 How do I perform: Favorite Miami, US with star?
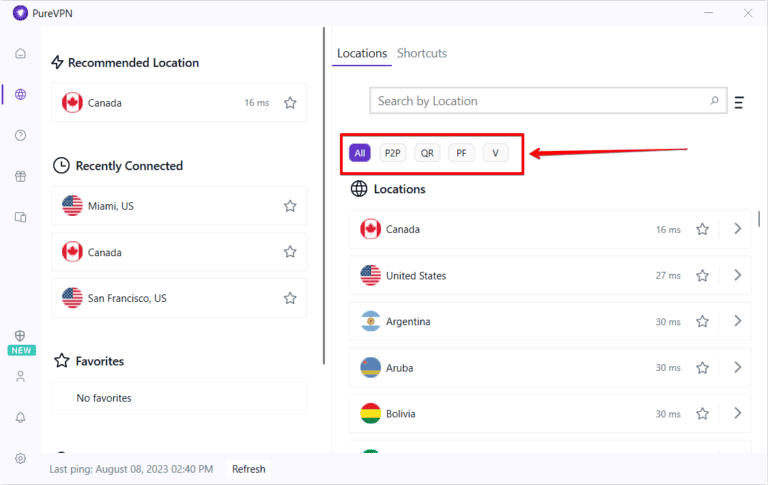coord(290,206)
